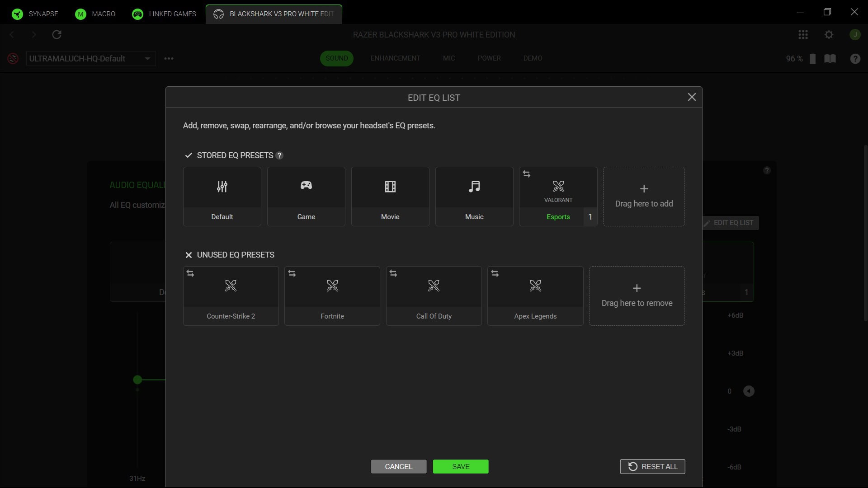Image resolution: width=868 pixels, height=488 pixels.
Task: Click the Esports slot number 1 badge
Action: pos(590,217)
